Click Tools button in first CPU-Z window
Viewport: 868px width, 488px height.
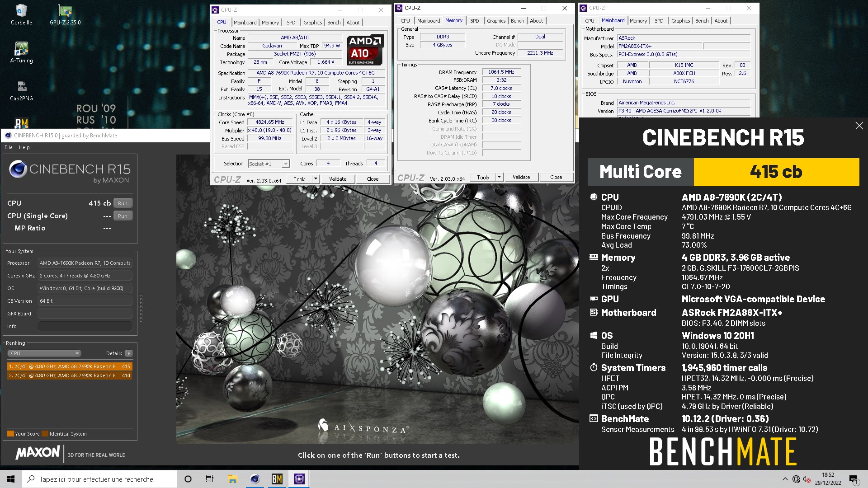[299, 179]
